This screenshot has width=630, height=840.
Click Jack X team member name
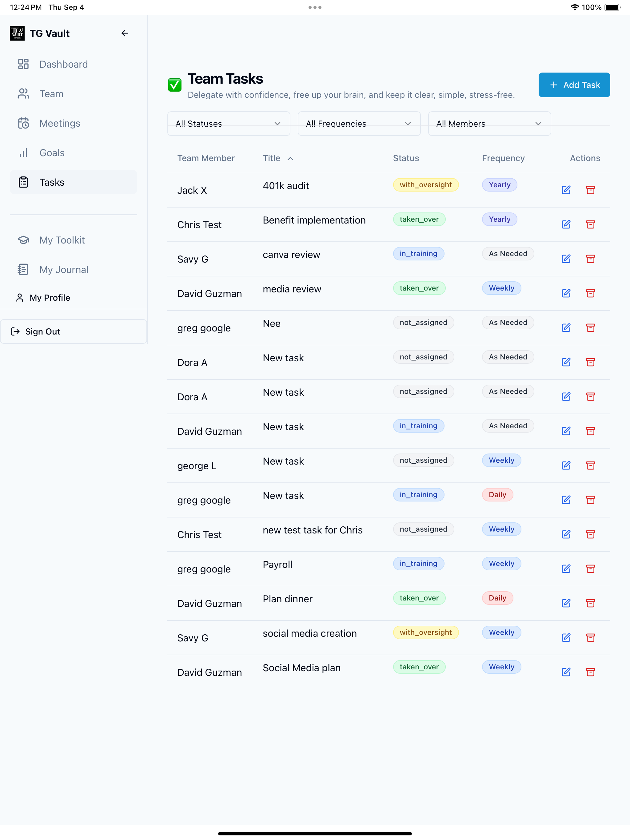tap(192, 190)
